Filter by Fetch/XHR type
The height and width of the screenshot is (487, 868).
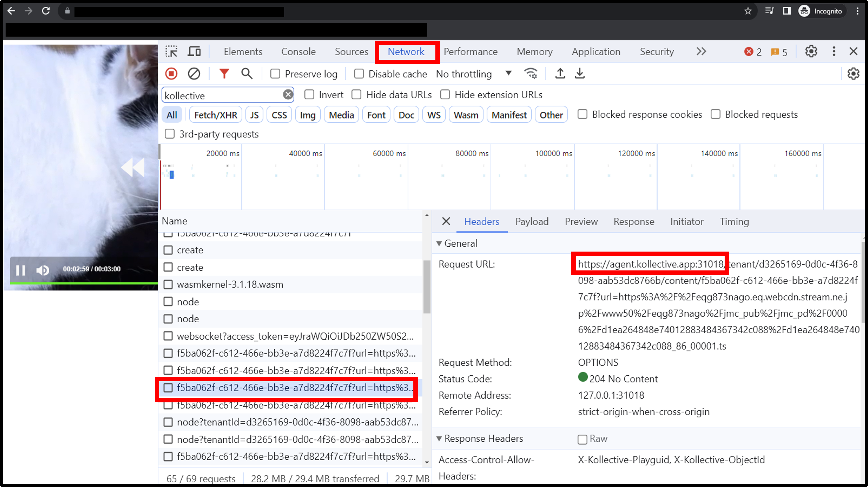[x=215, y=115]
